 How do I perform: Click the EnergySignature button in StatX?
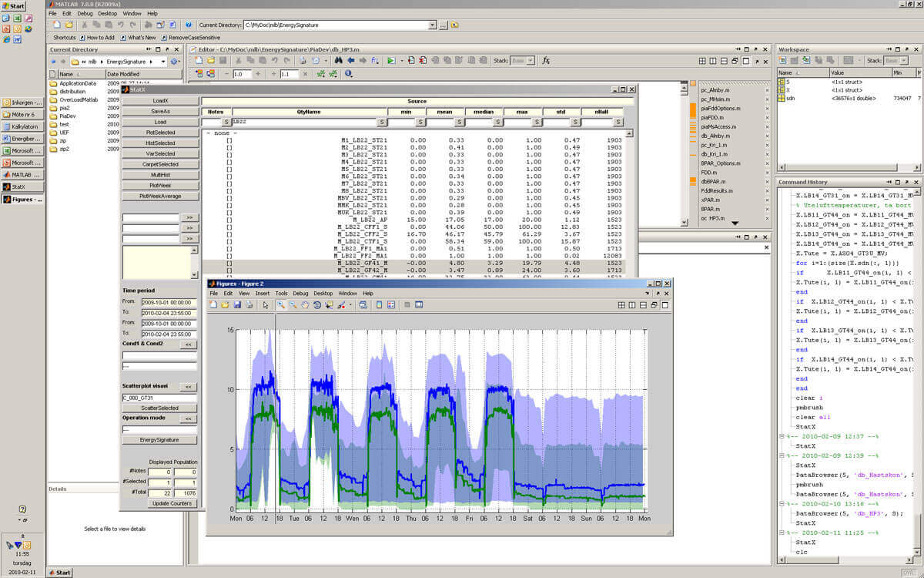pos(160,440)
